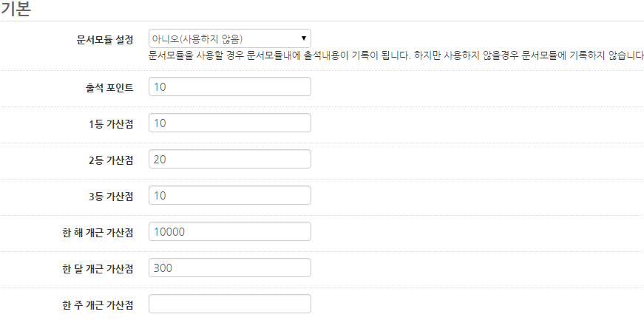Screen dimensions: 644x320
Task: Click the 한 주 개근 가산점 label
Action: (x=98, y=304)
